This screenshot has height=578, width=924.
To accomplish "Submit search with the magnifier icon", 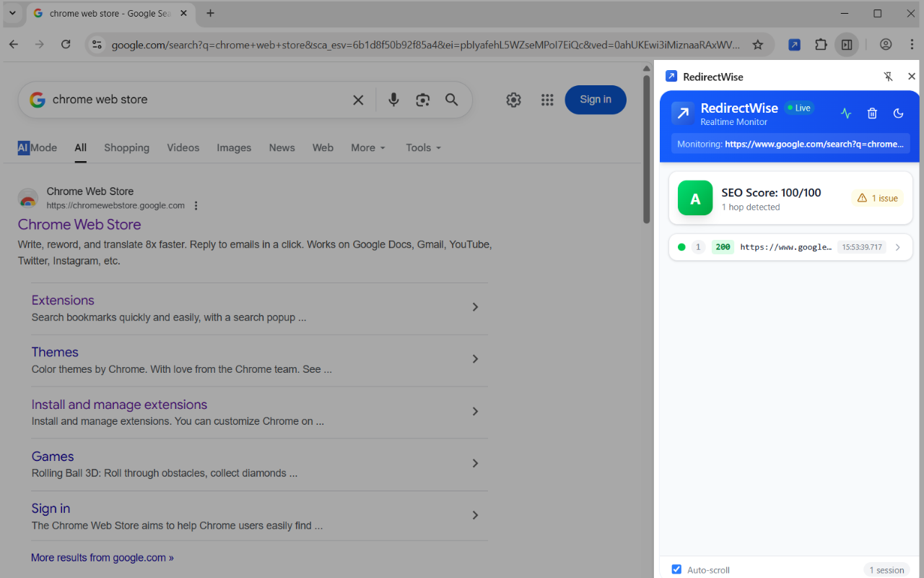I will [452, 100].
